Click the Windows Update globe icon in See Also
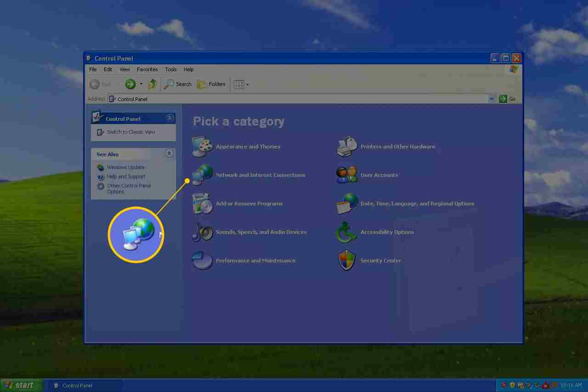Screen dimensions: 588x392 click(101, 168)
